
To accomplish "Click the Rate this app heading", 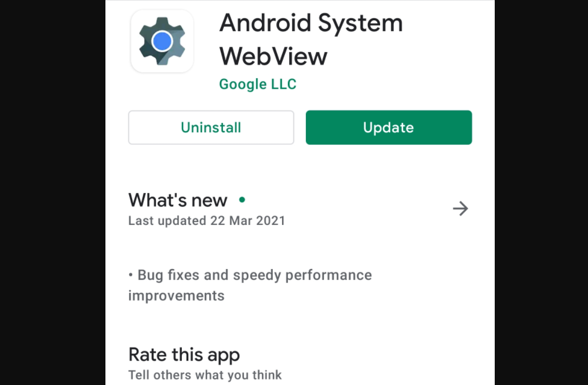I will pos(184,355).
